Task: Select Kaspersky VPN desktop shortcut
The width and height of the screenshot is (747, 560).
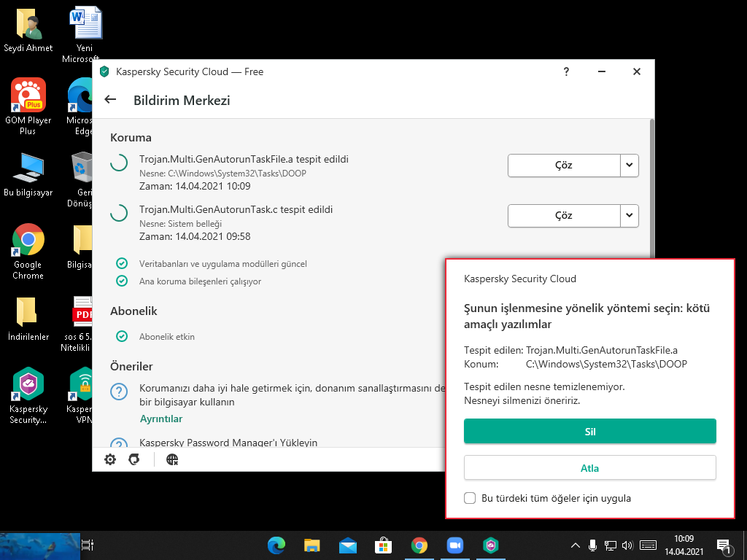Action: pos(80,395)
